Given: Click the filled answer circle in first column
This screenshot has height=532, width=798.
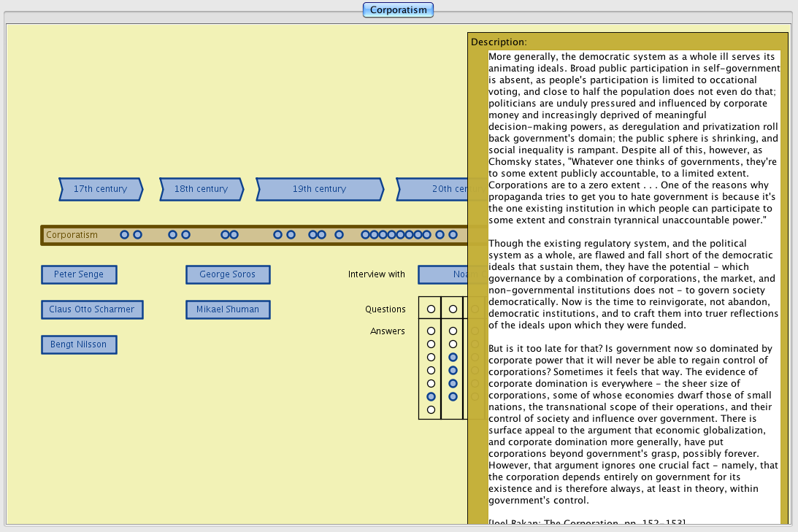Looking at the screenshot, I should [x=431, y=396].
